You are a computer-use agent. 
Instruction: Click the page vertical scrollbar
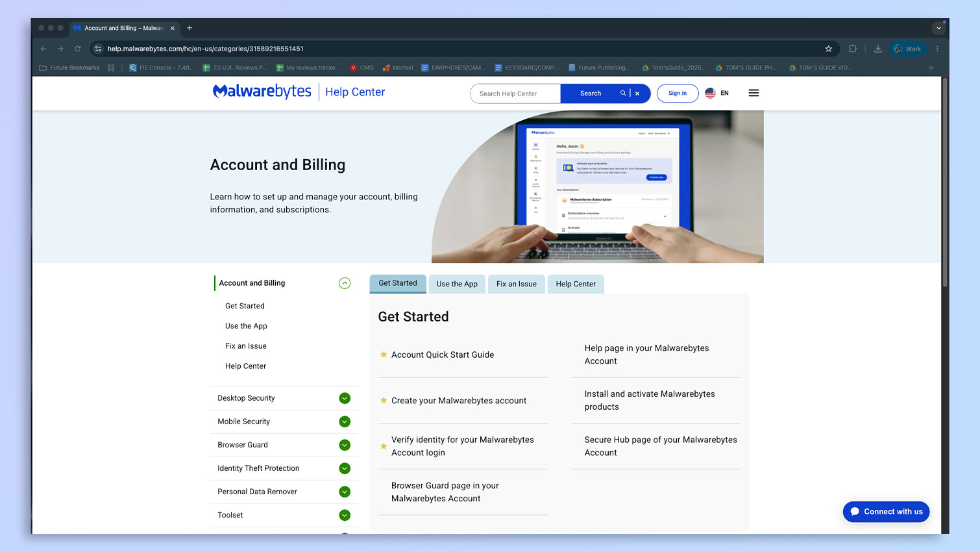945,182
